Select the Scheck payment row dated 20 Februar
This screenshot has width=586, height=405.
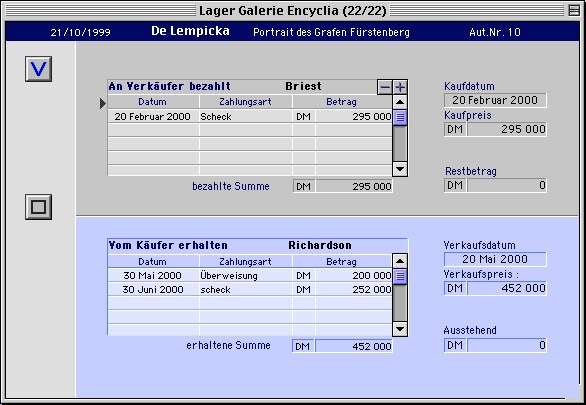point(250,117)
